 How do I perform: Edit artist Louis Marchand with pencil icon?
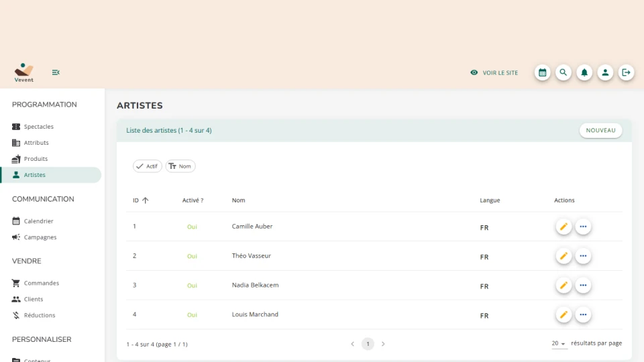click(564, 315)
